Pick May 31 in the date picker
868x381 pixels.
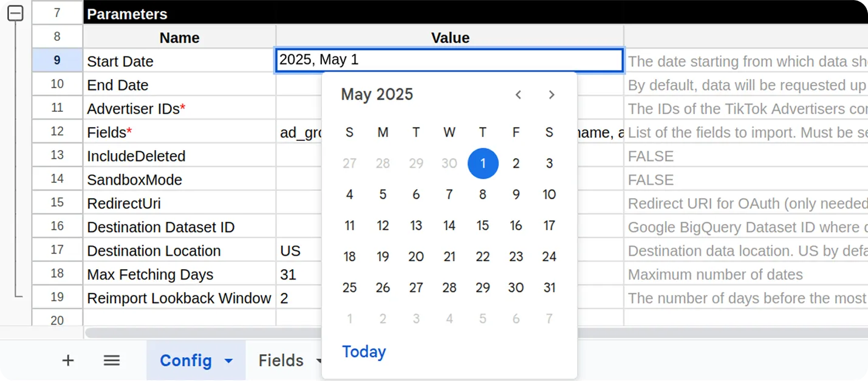pos(549,287)
